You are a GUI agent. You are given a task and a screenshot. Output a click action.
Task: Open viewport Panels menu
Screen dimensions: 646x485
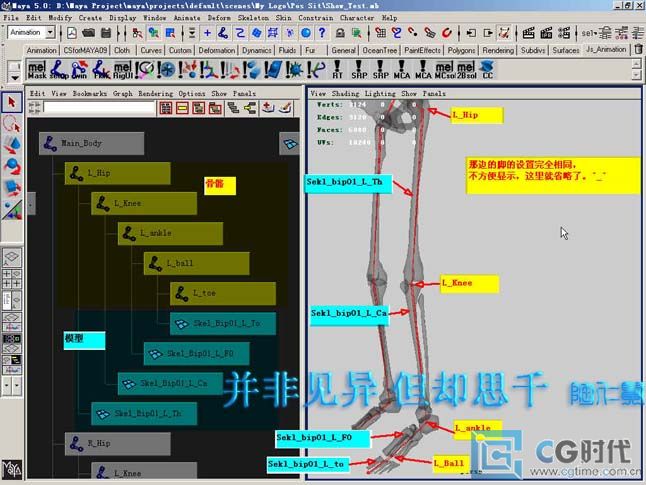[x=434, y=94]
